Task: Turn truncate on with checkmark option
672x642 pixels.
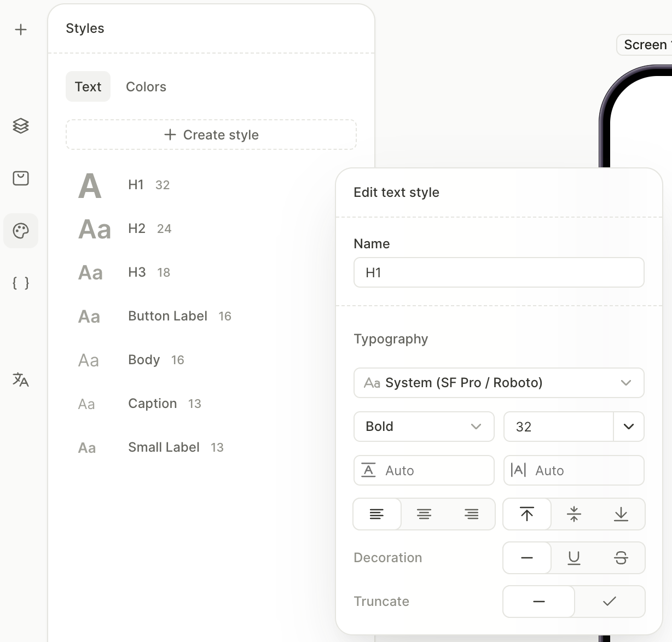Action: click(x=610, y=602)
